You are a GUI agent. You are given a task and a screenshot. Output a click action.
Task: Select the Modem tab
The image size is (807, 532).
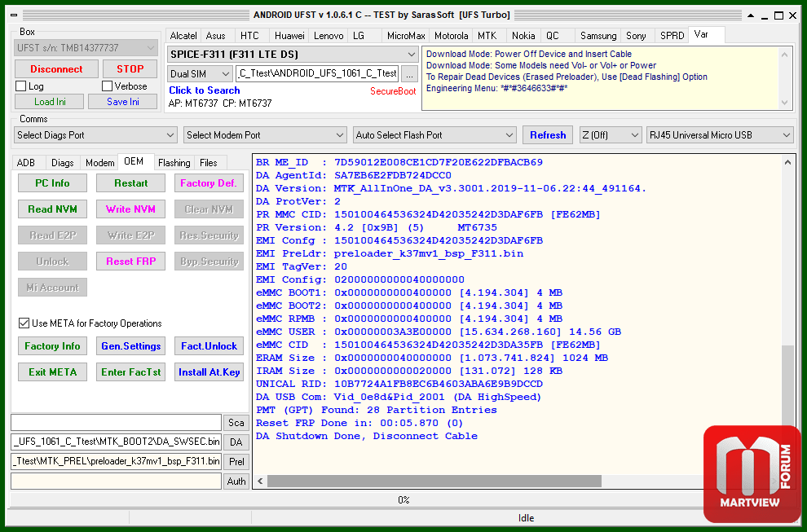[99, 163]
